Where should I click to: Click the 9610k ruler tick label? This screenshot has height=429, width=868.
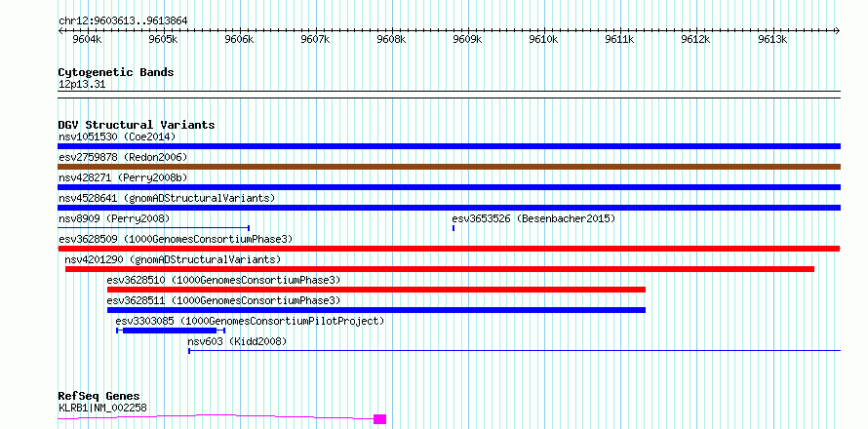[x=545, y=40]
